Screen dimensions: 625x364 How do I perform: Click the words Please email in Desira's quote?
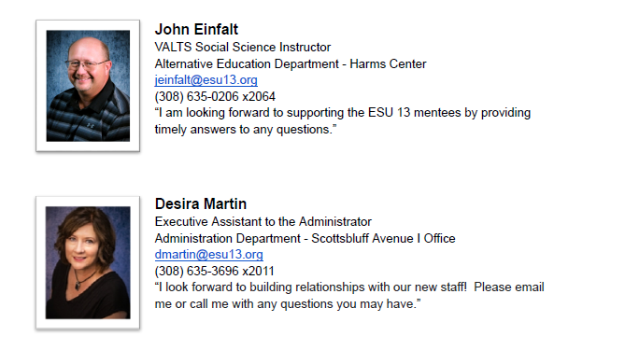[x=509, y=287]
